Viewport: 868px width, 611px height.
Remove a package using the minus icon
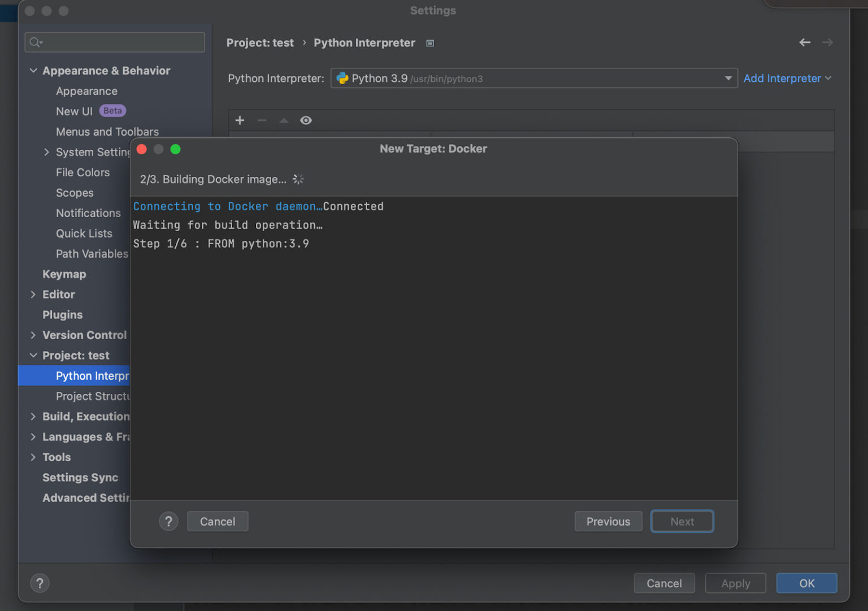[261, 120]
